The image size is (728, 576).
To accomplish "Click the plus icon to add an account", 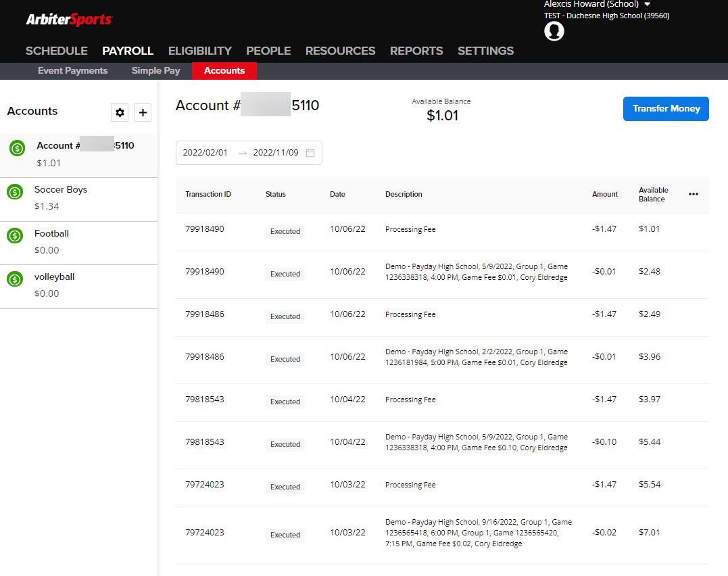I will [142, 112].
